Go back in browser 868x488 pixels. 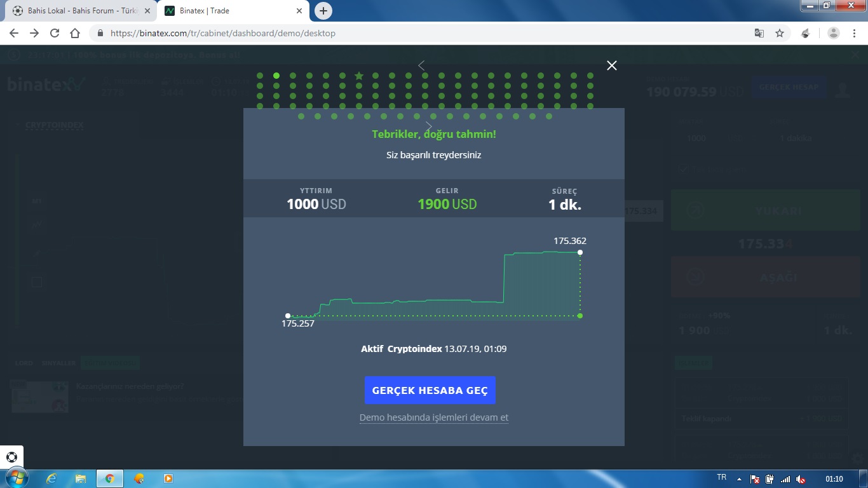[14, 33]
